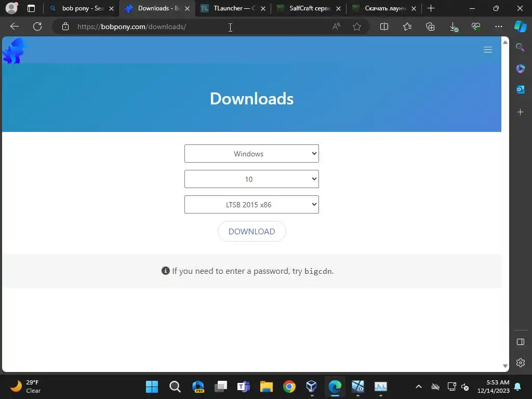
Task: Open the tab actions menu icon
Action: 31,8
